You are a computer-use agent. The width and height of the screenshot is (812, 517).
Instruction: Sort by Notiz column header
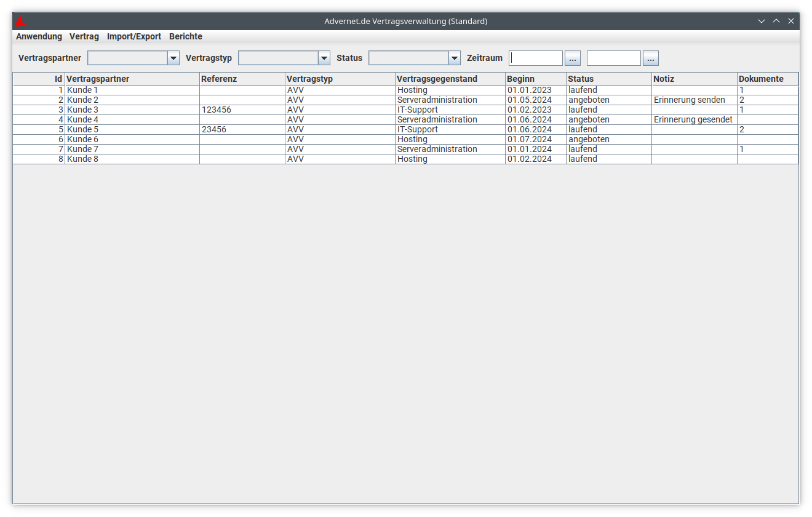click(695, 79)
